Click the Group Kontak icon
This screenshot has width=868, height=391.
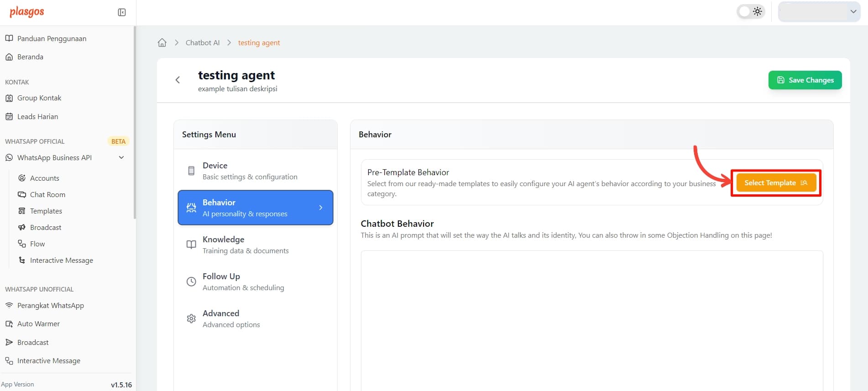[9, 98]
